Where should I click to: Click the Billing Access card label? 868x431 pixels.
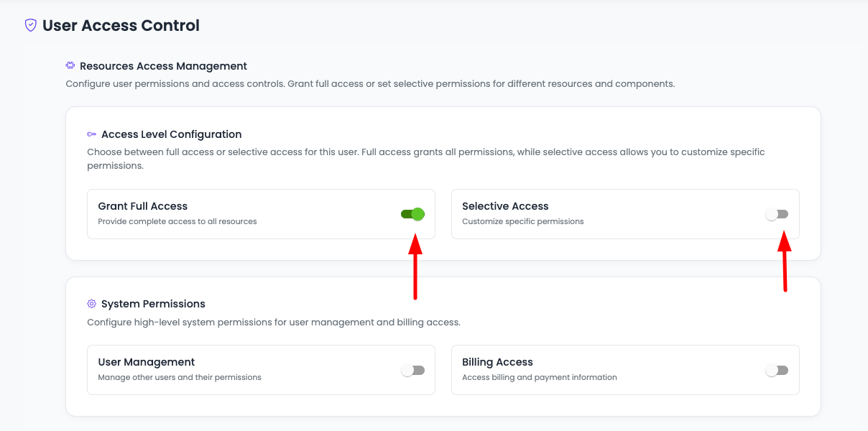tap(497, 362)
